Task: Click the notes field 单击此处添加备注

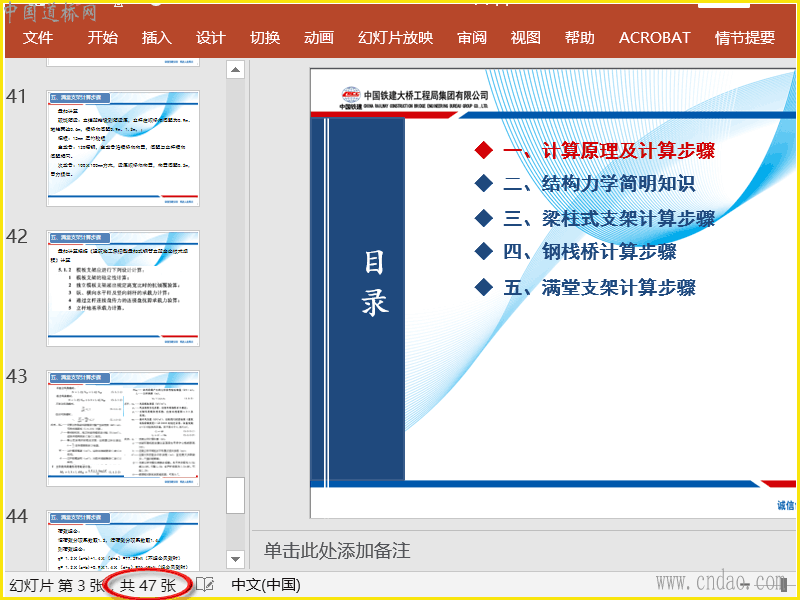Action: pos(337,551)
